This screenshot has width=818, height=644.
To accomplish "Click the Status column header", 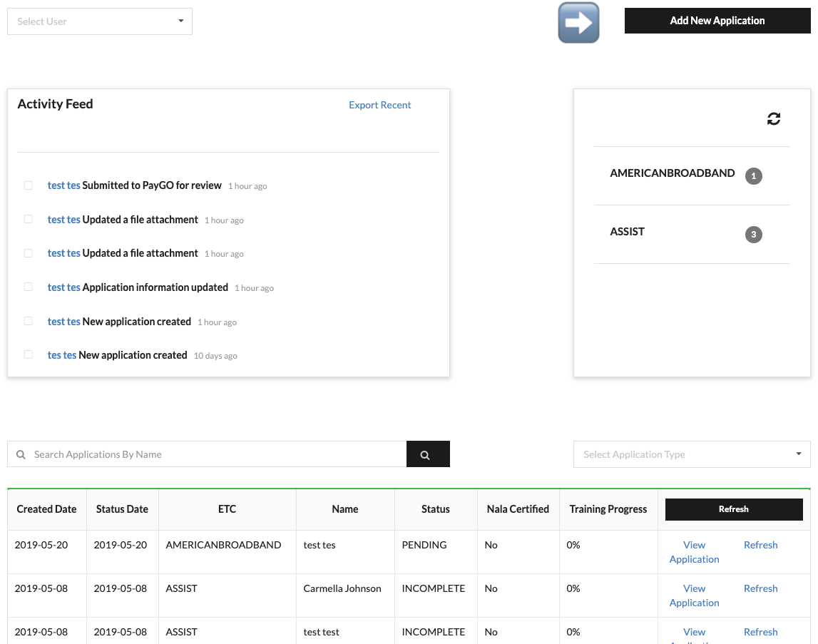I will coord(435,509).
